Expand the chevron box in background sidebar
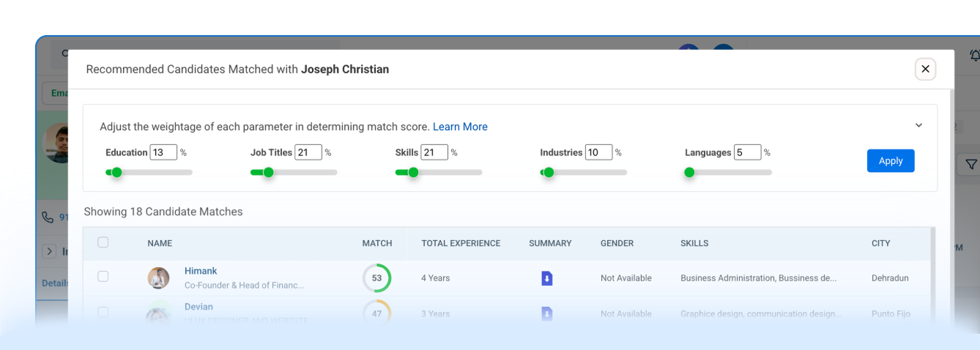 point(49,251)
